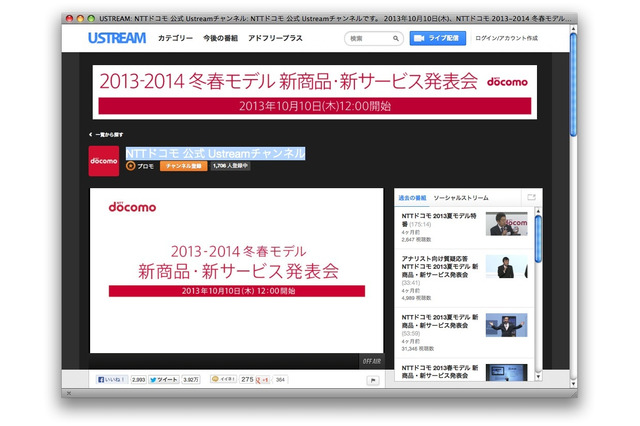The width and height of the screenshot is (640, 426).
Task: Click the mixi イイネ! button
Action: [224, 380]
